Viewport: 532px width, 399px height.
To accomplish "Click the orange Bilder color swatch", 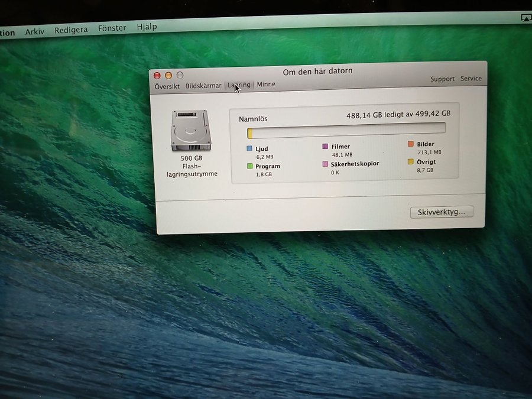I will pyautogui.click(x=411, y=144).
